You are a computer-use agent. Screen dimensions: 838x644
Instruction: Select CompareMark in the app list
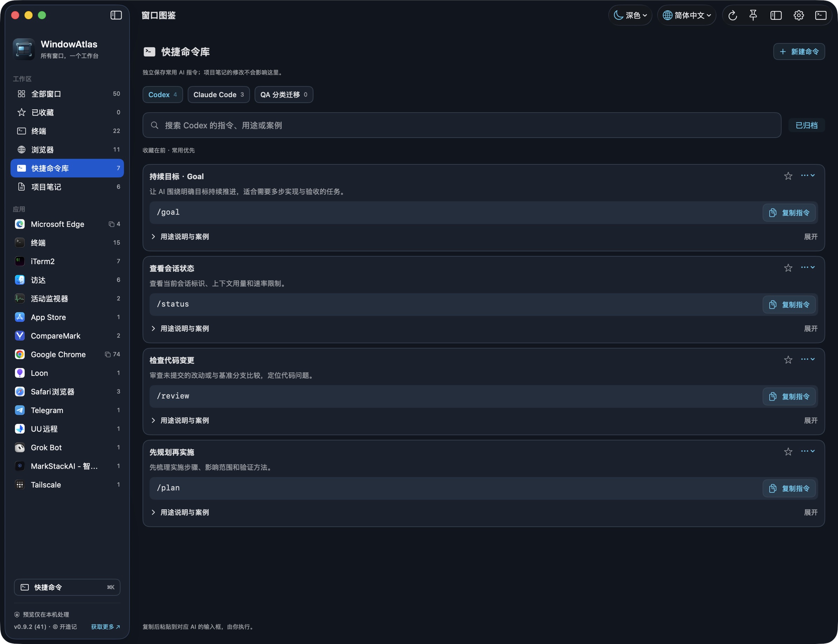(67, 336)
